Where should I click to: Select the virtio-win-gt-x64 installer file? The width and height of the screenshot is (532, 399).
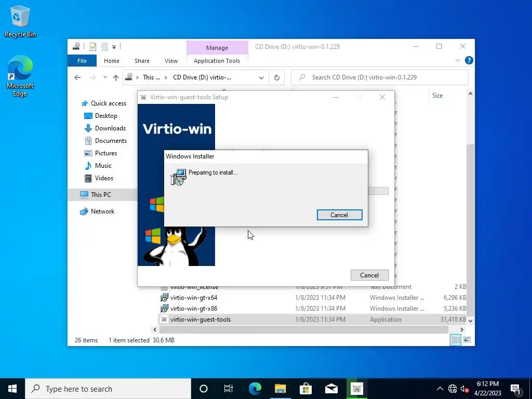pos(313,298)
